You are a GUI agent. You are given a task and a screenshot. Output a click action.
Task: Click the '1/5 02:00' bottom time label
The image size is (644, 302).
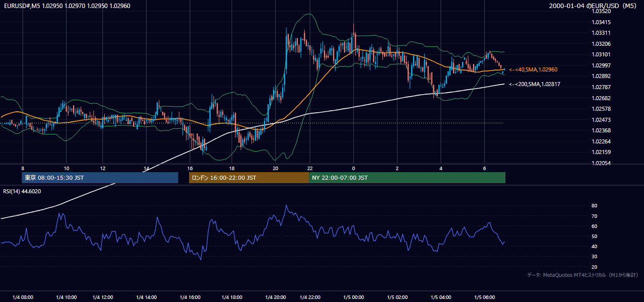click(397, 297)
